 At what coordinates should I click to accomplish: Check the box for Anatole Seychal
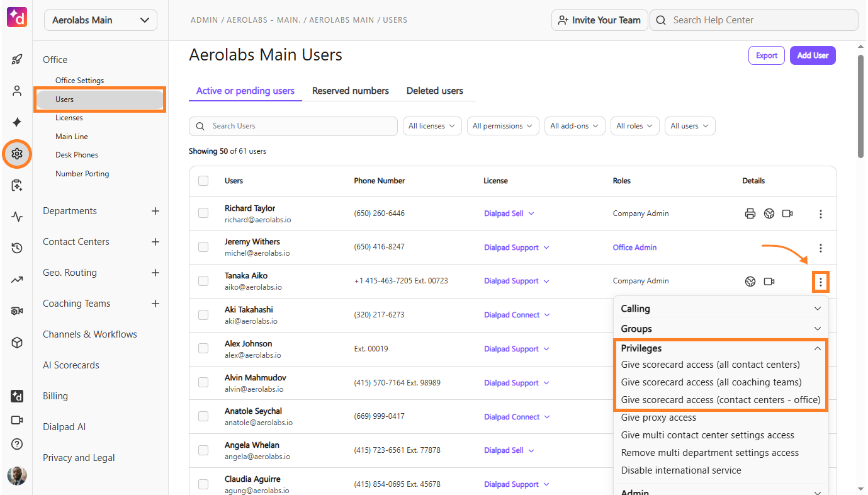click(203, 416)
